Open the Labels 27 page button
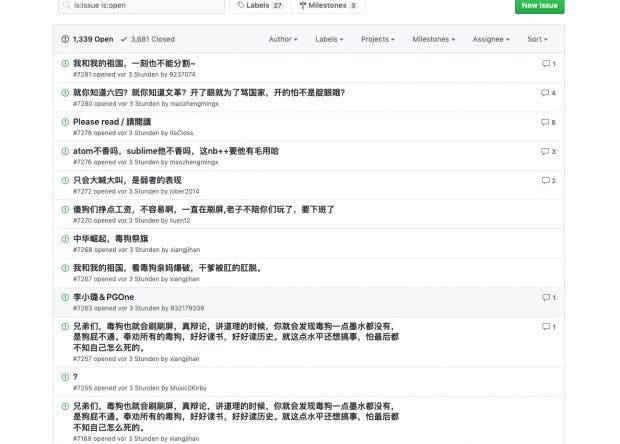The width and height of the screenshot is (620, 444). tap(260, 6)
